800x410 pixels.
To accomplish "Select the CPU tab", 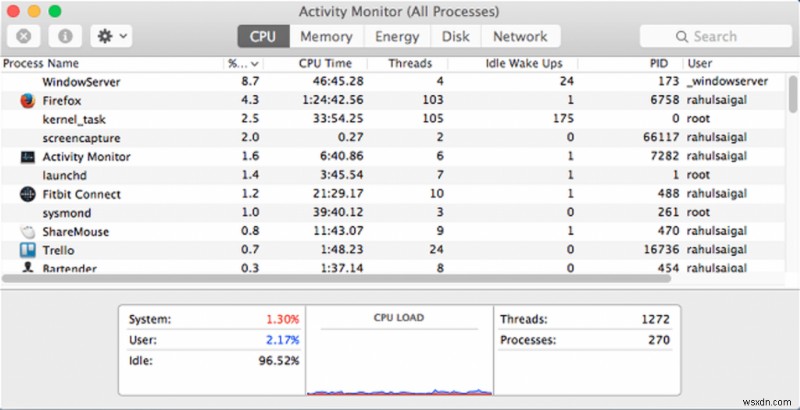I will (263, 36).
